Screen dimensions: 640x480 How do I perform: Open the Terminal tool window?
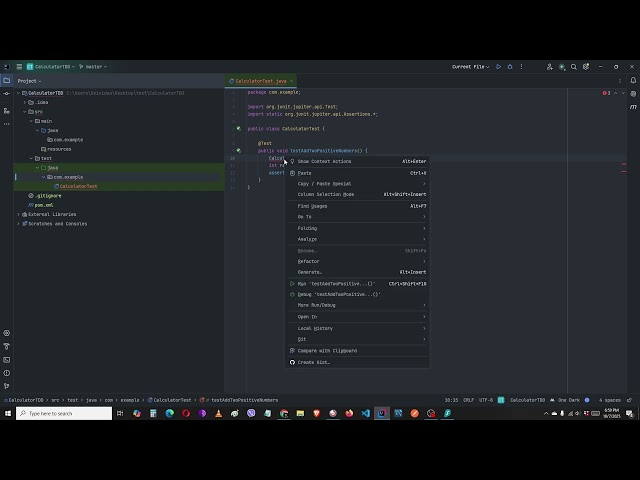coord(7,360)
